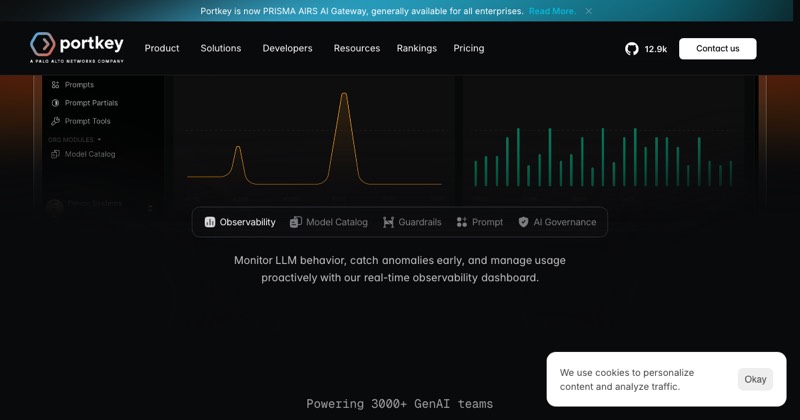Click the Observability chart icon
The height and width of the screenshot is (420, 800).
[210, 222]
